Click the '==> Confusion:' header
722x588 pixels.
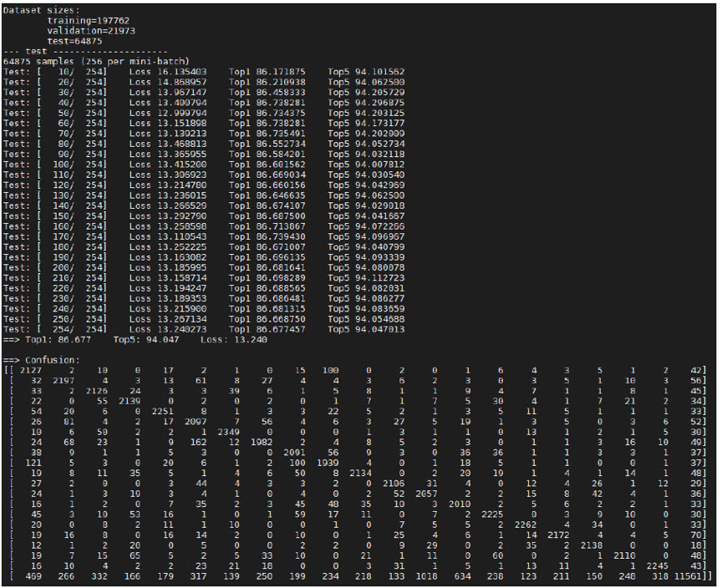[38, 358]
